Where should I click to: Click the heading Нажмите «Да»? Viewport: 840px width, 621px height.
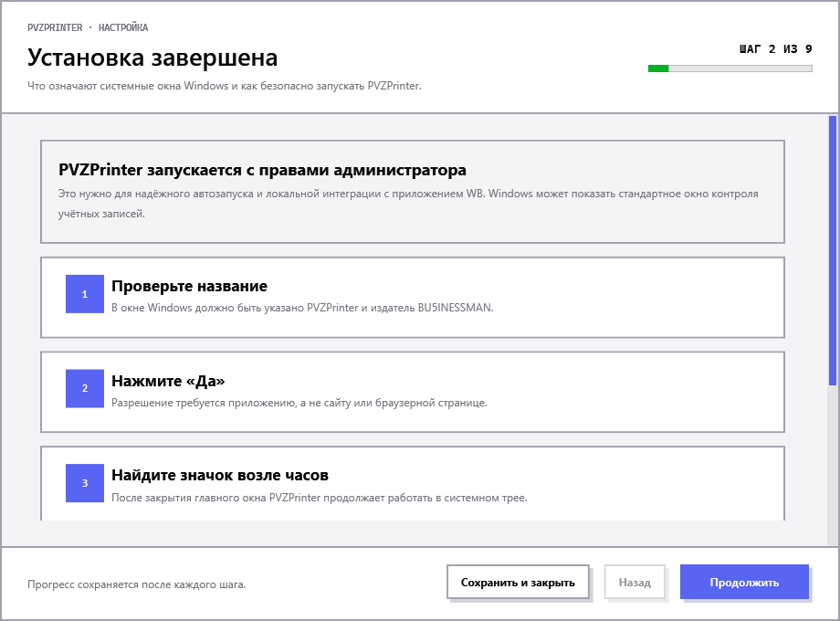tap(168, 381)
